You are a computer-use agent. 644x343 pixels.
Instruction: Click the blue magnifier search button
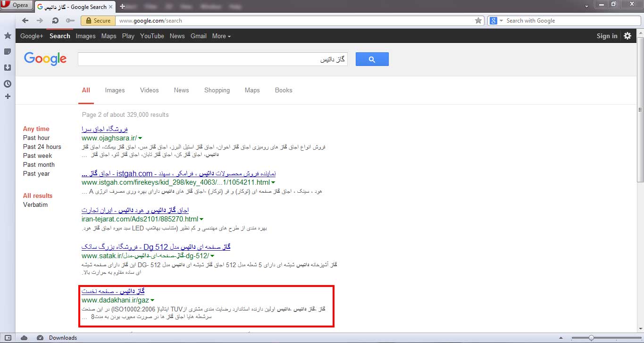[372, 59]
